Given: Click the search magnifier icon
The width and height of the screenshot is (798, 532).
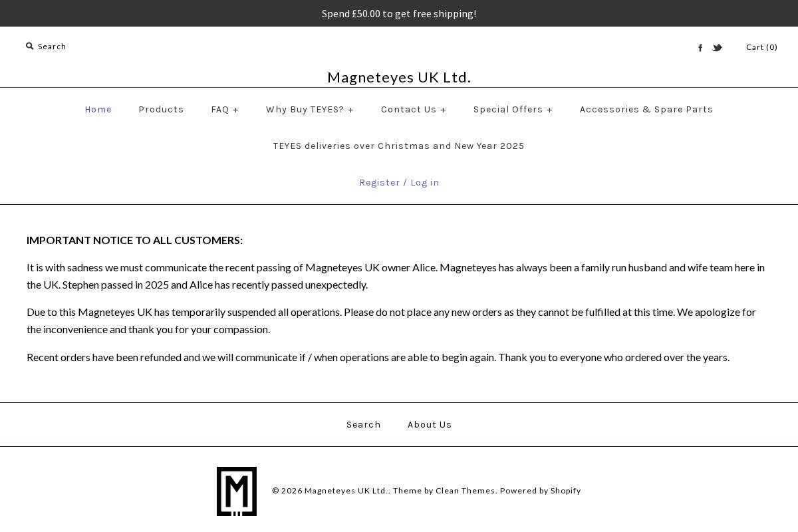Looking at the screenshot, I should pos(29,47).
